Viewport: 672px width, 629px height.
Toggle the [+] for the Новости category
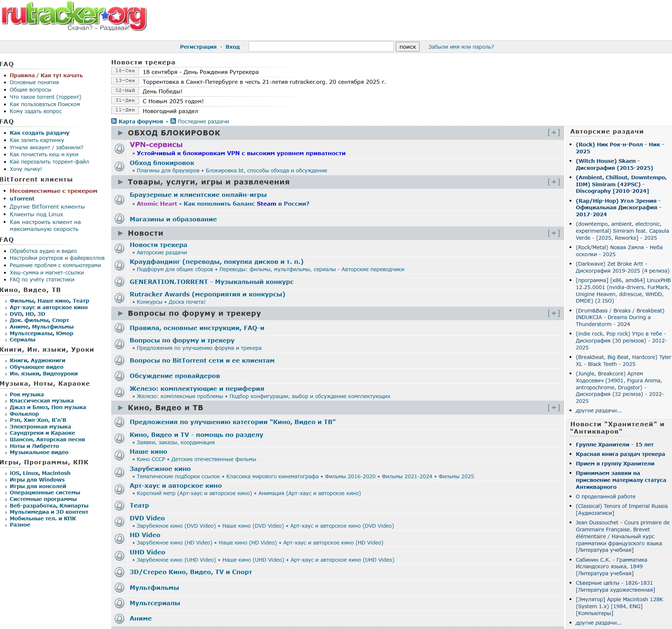(553, 233)
